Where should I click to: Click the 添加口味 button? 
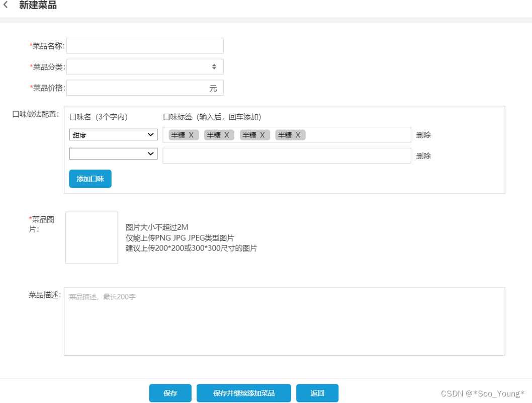90,179
